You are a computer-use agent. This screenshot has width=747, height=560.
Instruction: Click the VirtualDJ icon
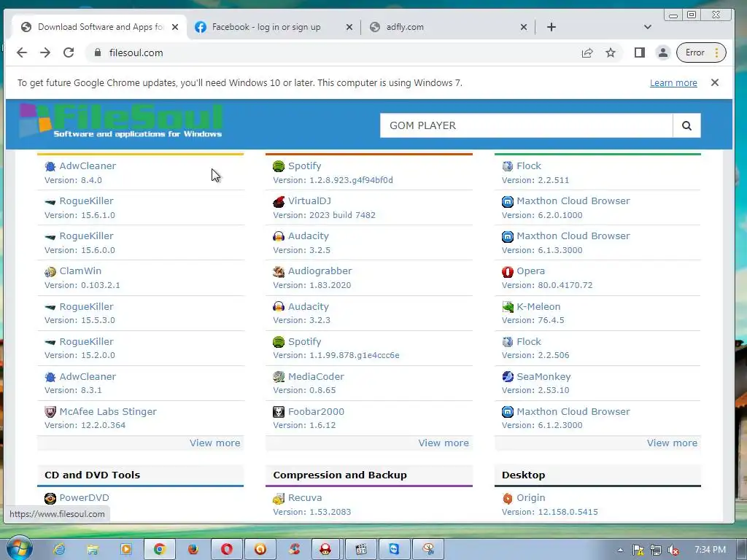point(279,201)
